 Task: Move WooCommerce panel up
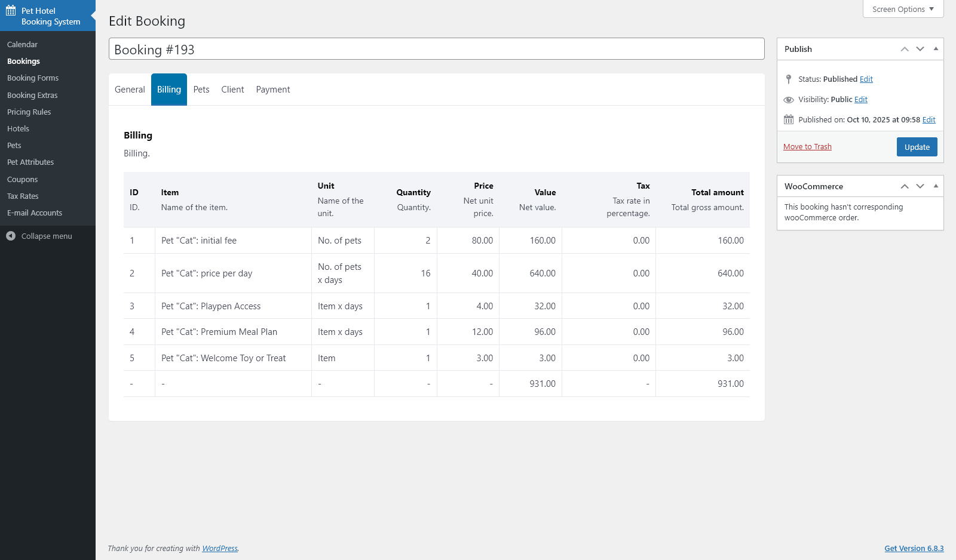point(905,186)
